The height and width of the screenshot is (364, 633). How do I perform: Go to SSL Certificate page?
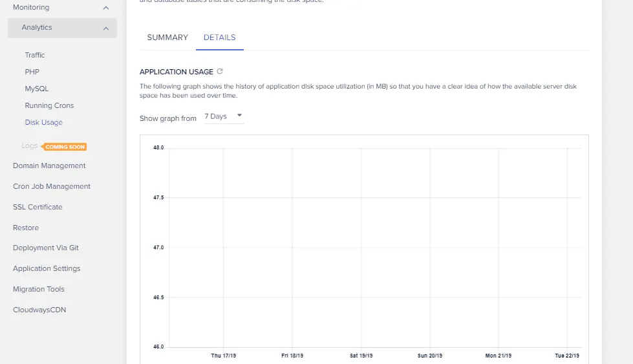[38, 207]
